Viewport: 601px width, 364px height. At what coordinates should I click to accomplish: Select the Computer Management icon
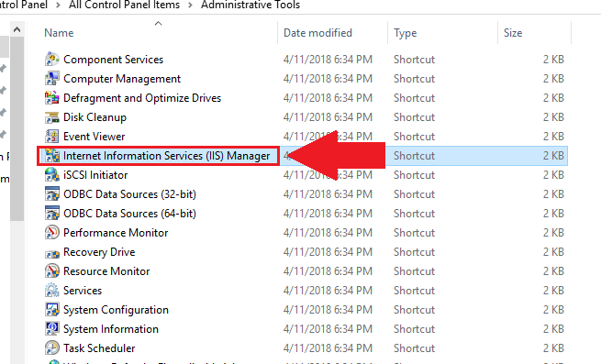point(51,79)
